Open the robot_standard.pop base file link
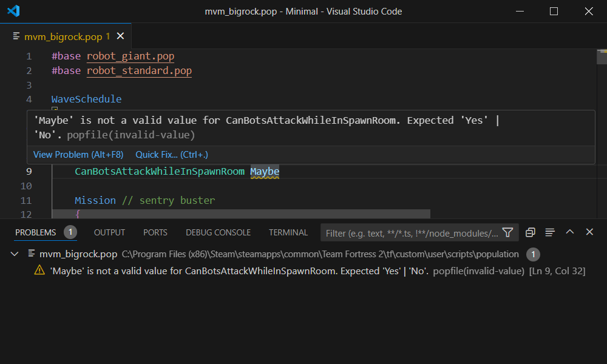The image size is (607, 364). [x=139, y=71]
